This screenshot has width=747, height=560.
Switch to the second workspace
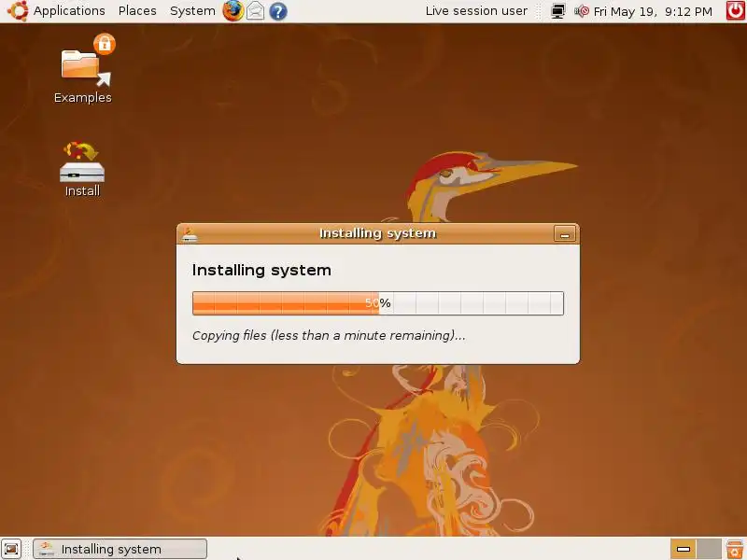(x=709, y=549)
